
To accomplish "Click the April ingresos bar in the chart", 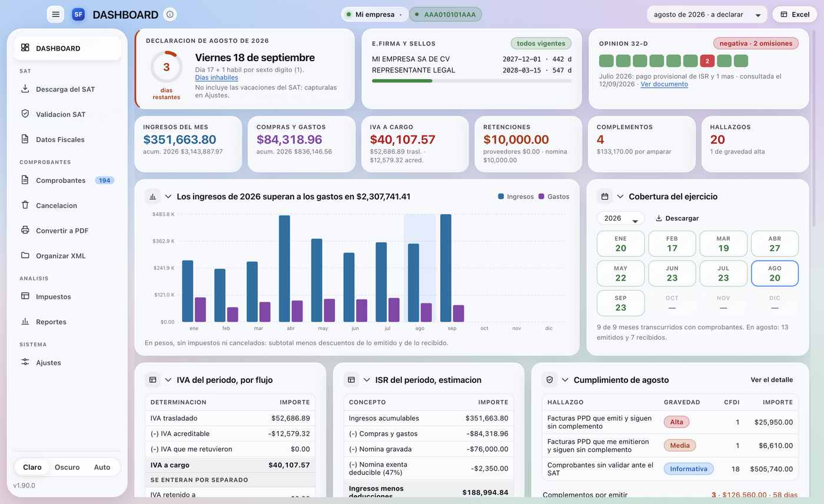I will pyautogui.click(x=284, y=269).
